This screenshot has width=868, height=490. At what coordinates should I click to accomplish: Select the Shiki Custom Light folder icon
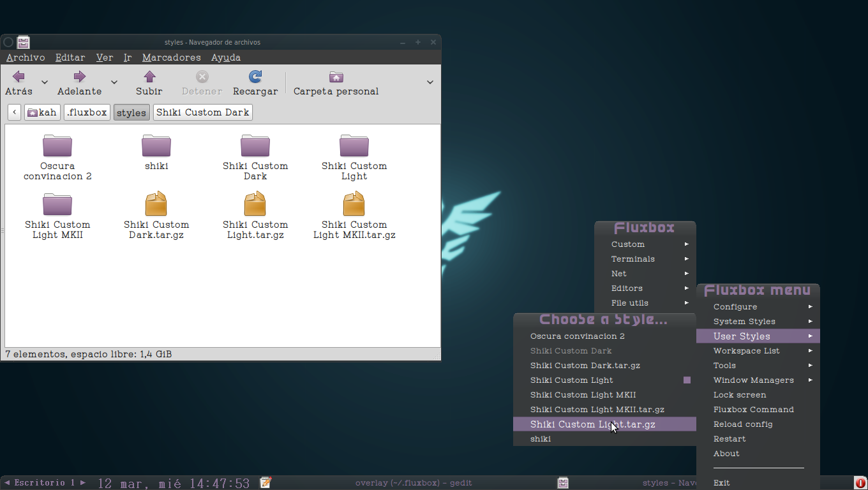(354, 145)
